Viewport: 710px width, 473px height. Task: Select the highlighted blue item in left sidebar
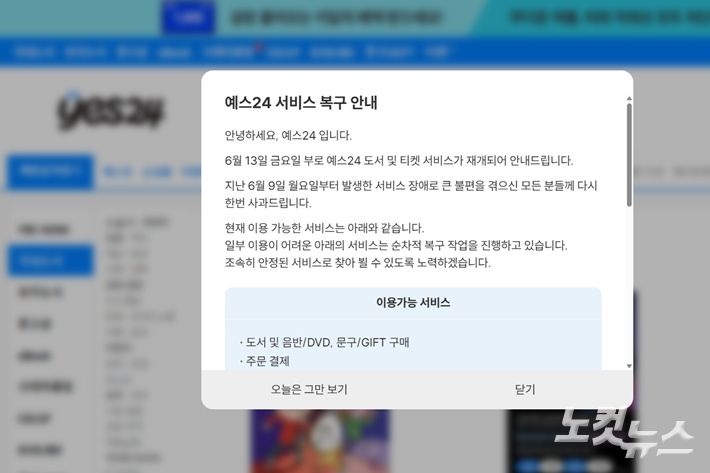pyautogui.click(x=50, y=260)
